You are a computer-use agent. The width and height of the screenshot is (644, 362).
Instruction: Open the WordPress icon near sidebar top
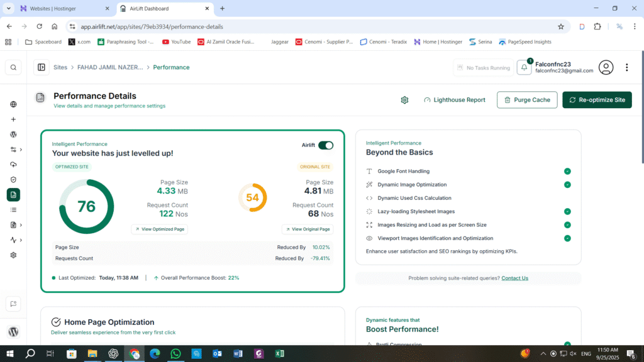(13, 134)
